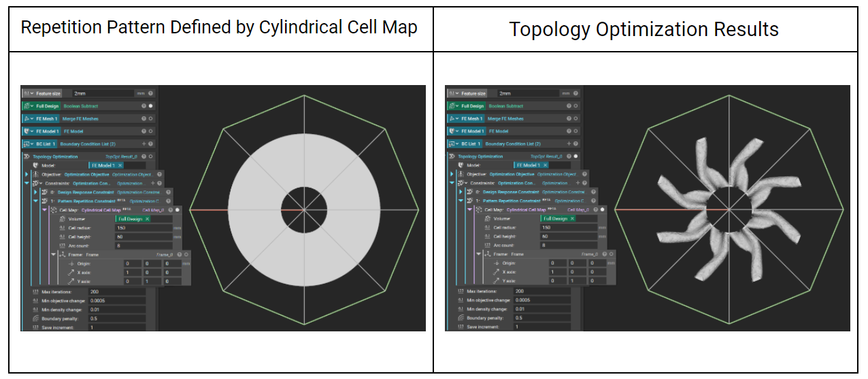This screenshot has width=868, height=379.
Task: Click Boolean Subtract label in right screenshot
Action: 506,106
